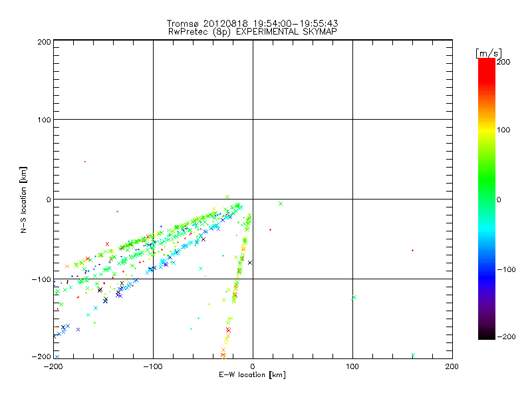Click the yellow 100 m/s colorbar region

point(487,130)
